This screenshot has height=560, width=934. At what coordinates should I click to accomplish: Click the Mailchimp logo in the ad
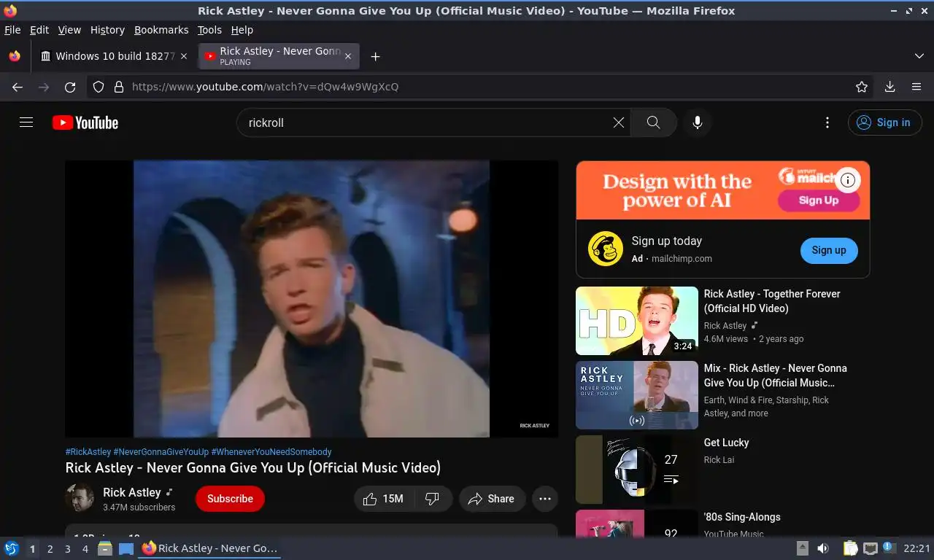[606, 249]
